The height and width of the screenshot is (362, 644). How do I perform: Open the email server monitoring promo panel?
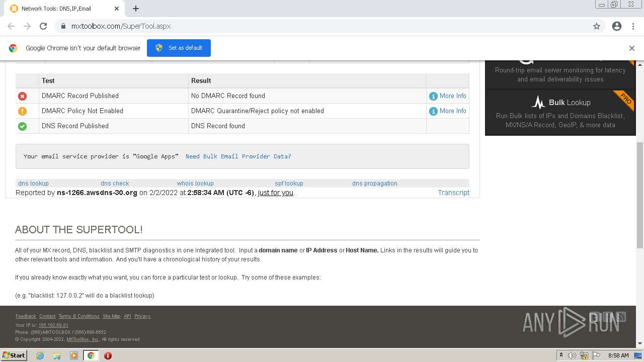pos(560,74)
